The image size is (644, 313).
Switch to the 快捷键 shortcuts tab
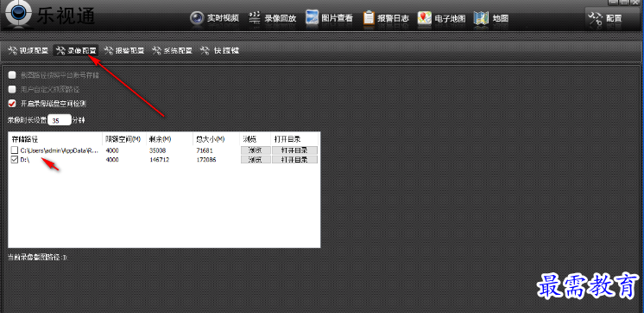pyautogui.click(x=220, y=51)
